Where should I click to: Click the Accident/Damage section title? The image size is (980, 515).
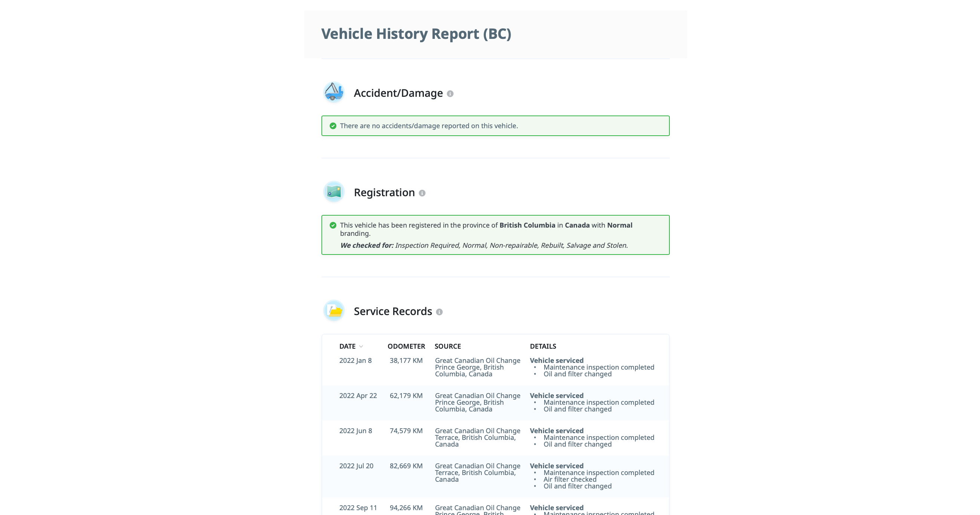click(398, 93)
